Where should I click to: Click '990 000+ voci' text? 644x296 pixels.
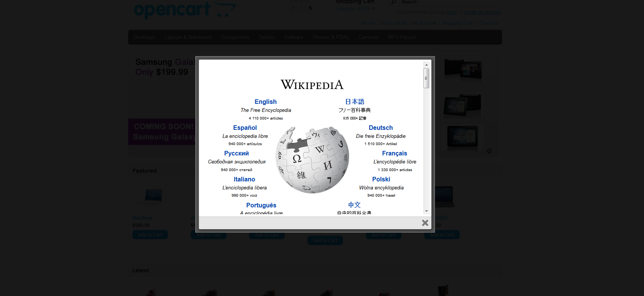[x=245, y=196]
